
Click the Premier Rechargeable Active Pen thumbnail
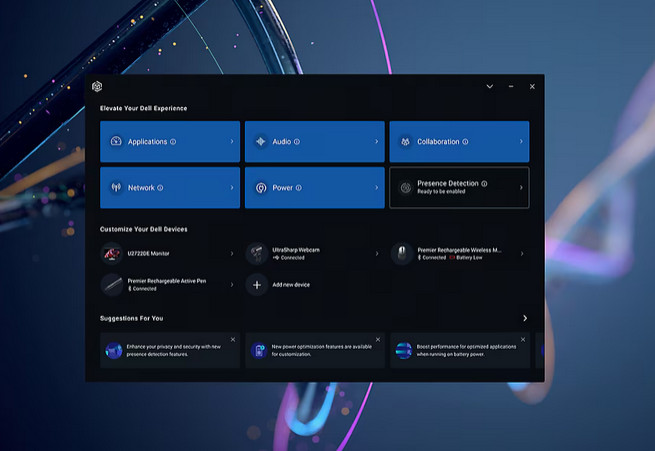112,285
